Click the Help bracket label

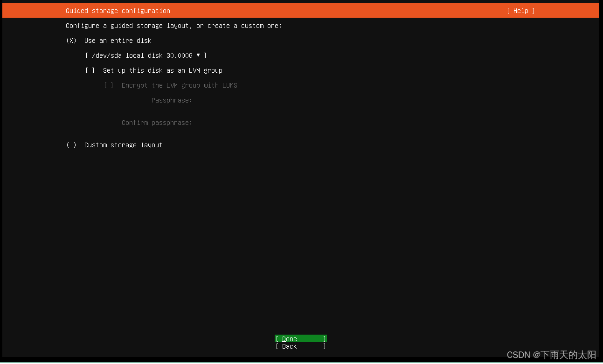point(520,10)
